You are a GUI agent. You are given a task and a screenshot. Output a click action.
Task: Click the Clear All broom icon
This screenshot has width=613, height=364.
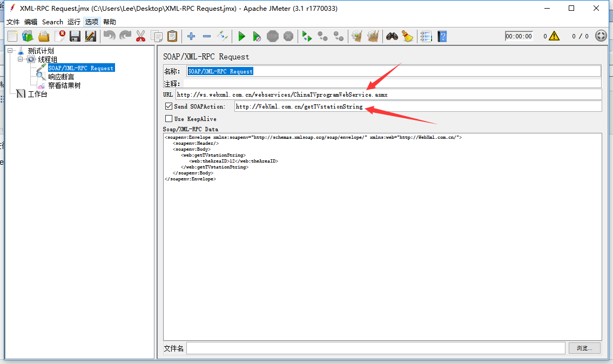pyautogui.click(x=374, y=36)
